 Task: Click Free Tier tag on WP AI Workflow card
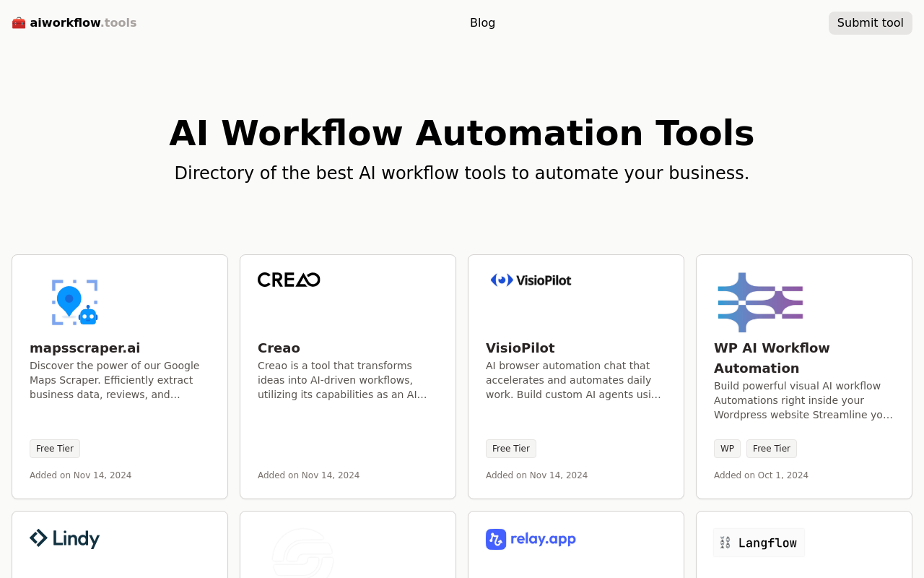click(772, 449)
